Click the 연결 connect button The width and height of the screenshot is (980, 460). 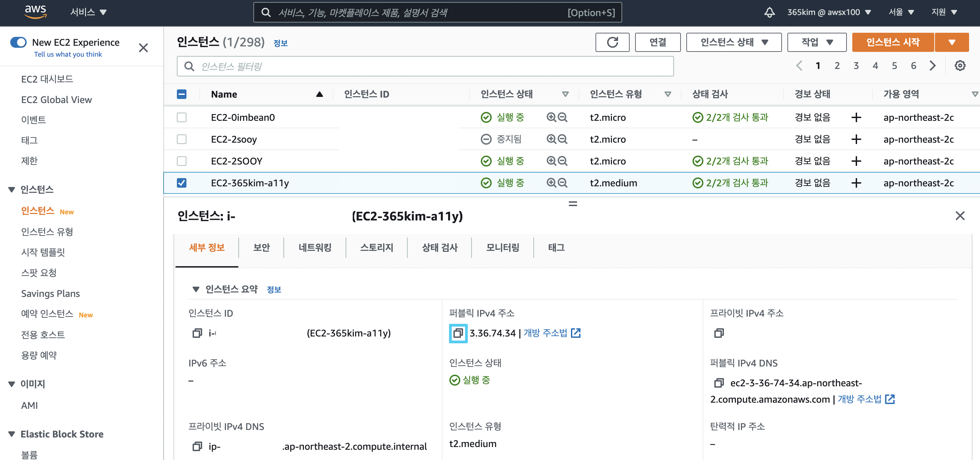click(657, 42)
